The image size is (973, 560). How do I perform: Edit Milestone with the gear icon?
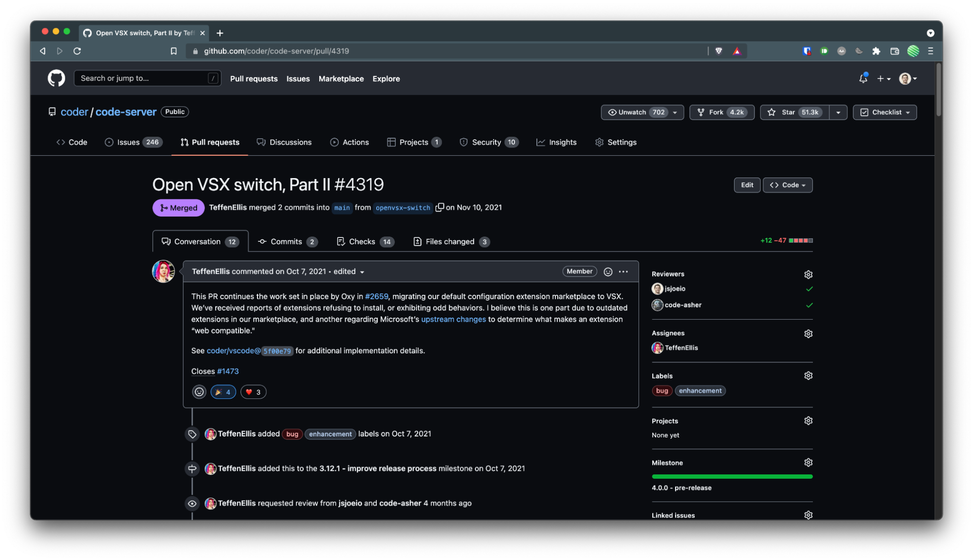pyautogui.click(x=808, y=463)
